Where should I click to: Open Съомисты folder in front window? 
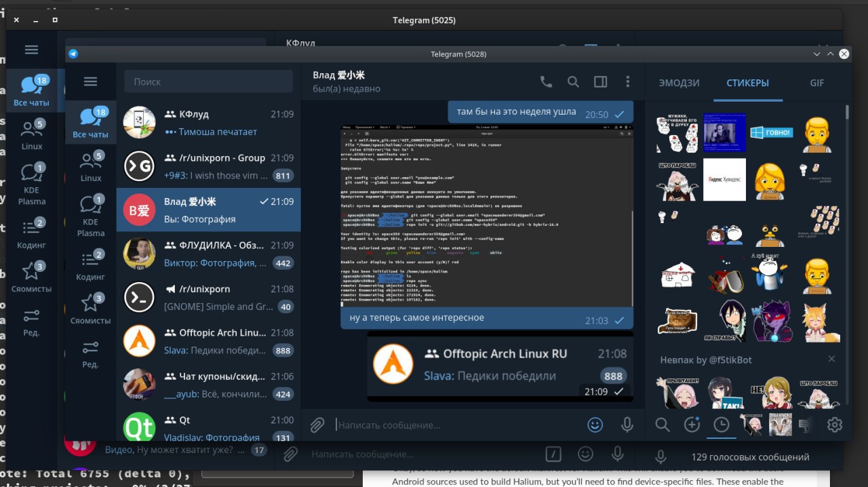coord(90,309)
